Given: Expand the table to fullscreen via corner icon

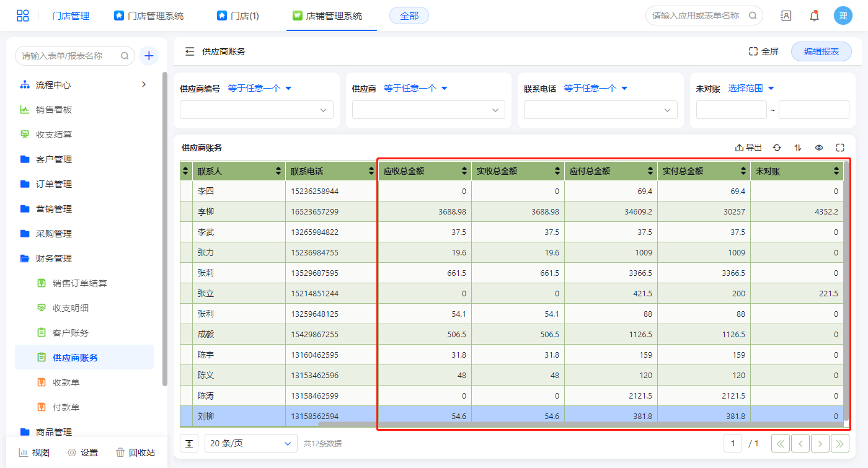Looking at the screenshot, I should point(840,148).
